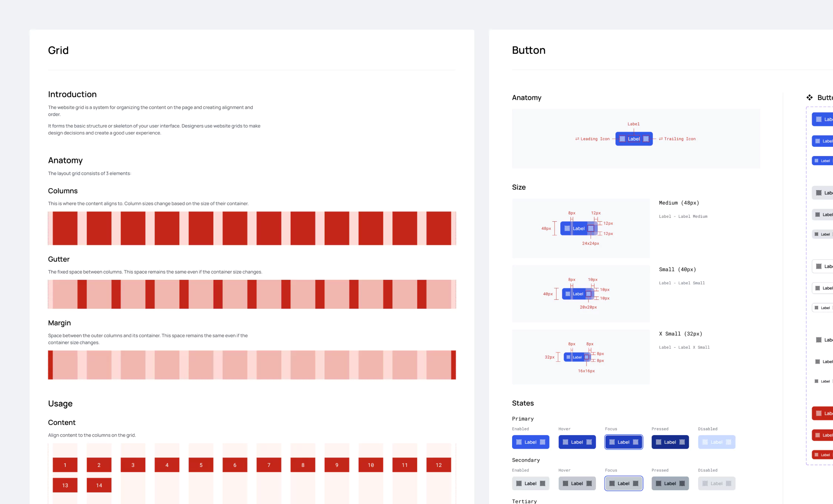This screenshot has width=833, height=504.
Task: Click leading icon of Secondary Pressed button
Action: coord(658,484)
